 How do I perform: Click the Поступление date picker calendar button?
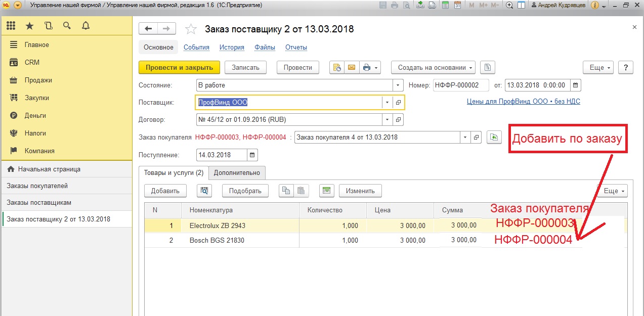[252, 155]
